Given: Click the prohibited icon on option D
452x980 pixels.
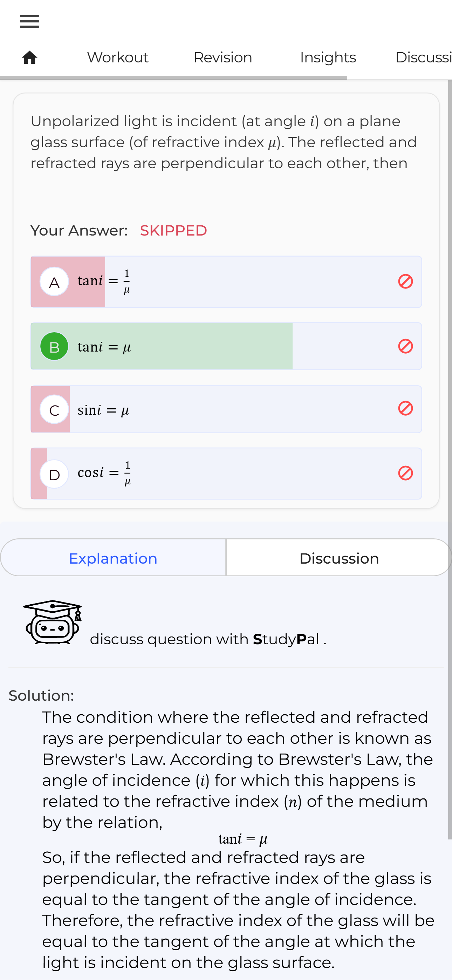Looking at the screenshot, I should tap(405, 473).
